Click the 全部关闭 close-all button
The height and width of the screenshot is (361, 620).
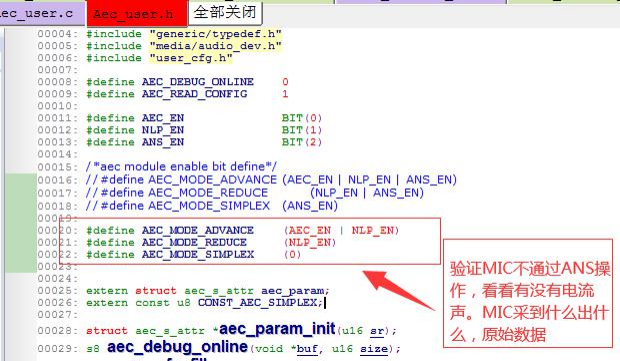[225, 12]
